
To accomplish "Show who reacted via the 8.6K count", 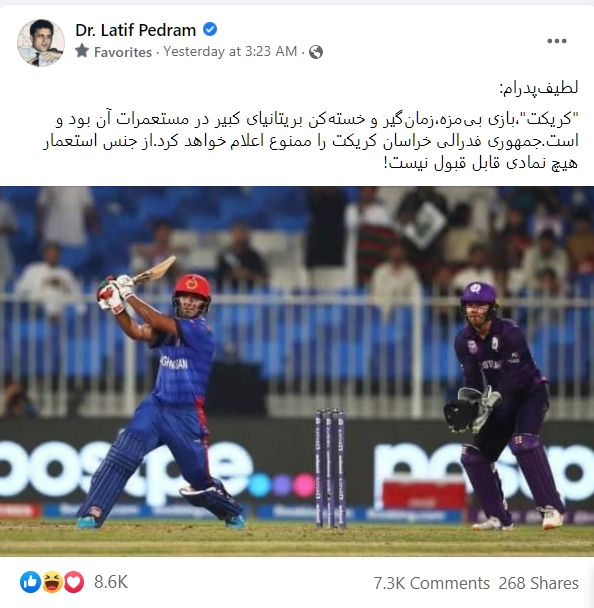I will [x=111, y=582].
